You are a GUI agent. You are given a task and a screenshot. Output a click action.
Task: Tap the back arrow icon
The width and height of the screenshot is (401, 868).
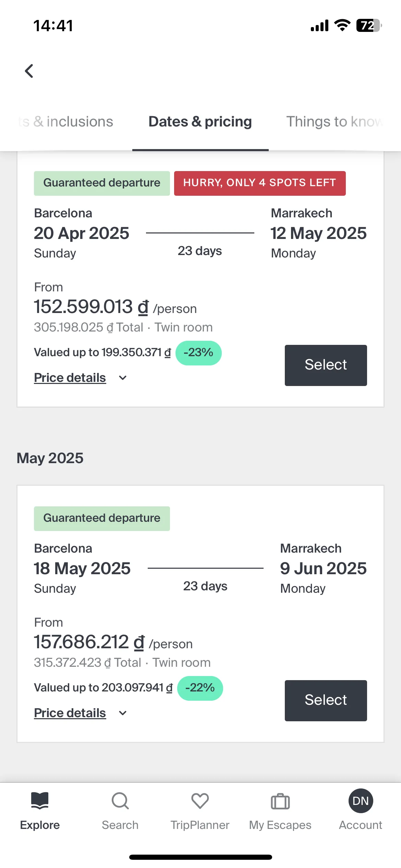point(29,71)
